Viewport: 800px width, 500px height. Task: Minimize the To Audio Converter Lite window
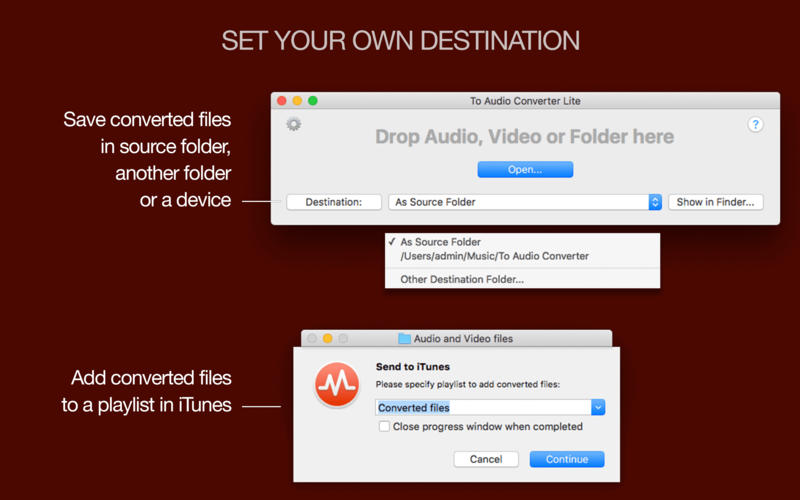(297, 101)
